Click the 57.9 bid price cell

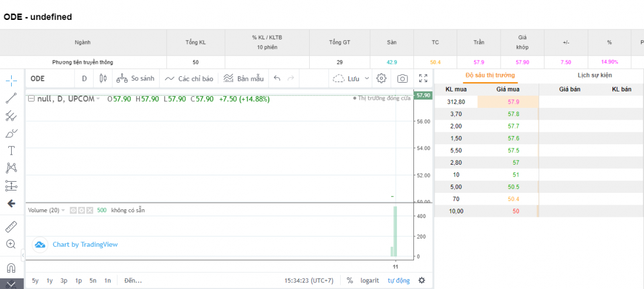[x=508, y=101]
